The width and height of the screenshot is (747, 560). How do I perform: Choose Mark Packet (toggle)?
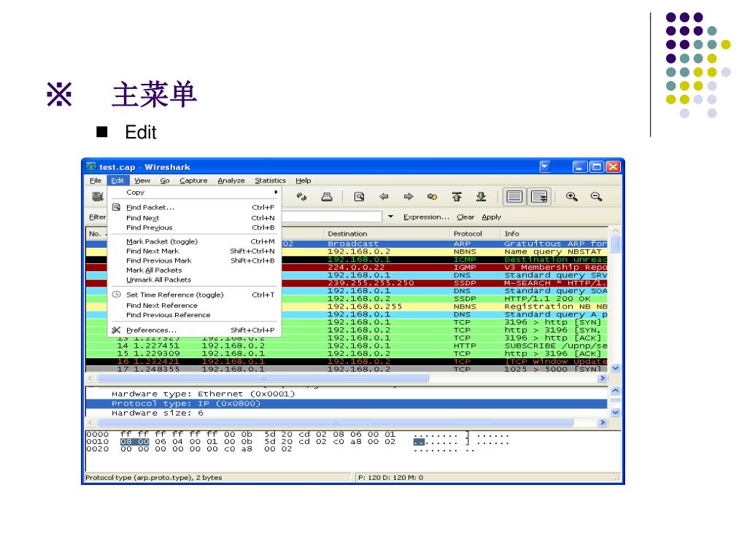195,241
